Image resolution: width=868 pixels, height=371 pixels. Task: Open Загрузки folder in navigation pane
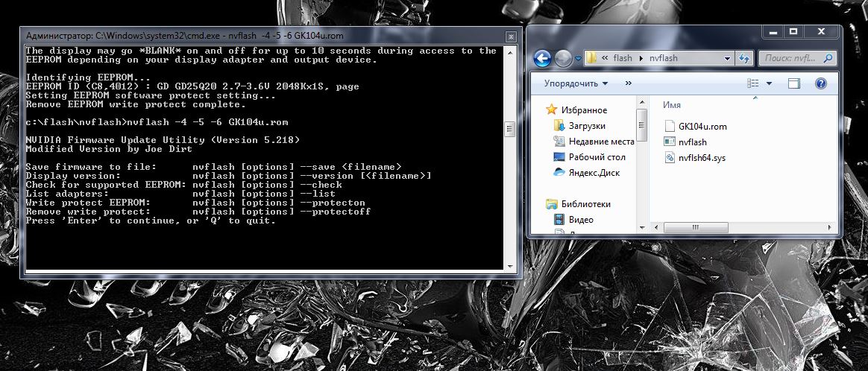(587, 125)
